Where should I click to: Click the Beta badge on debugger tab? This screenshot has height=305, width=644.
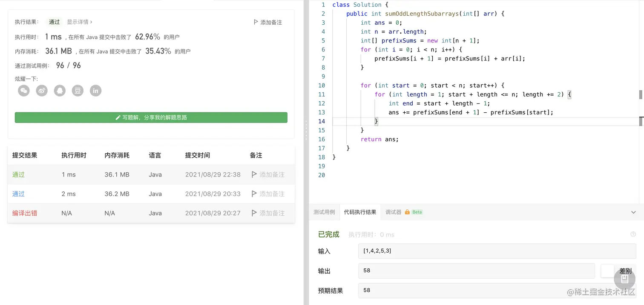417,212
